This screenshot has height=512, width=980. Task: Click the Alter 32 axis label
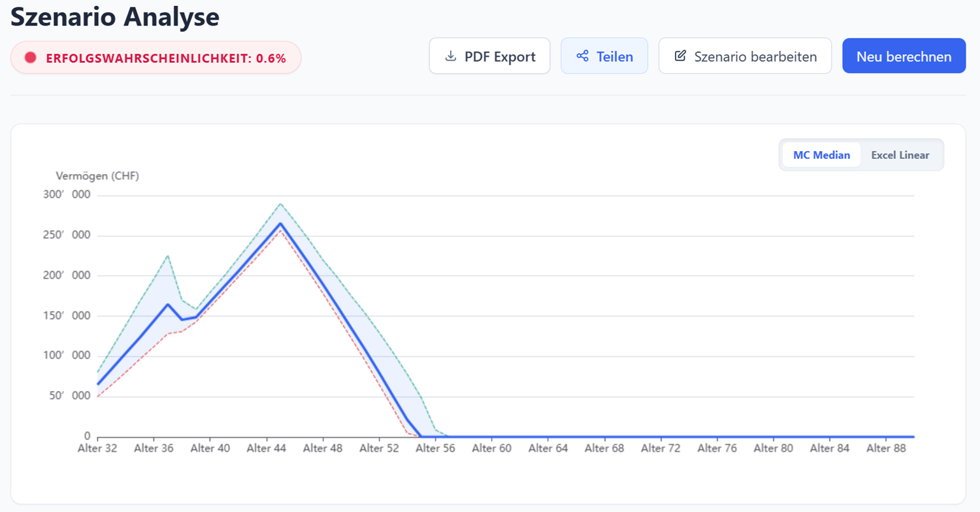[x=97, y=449]
